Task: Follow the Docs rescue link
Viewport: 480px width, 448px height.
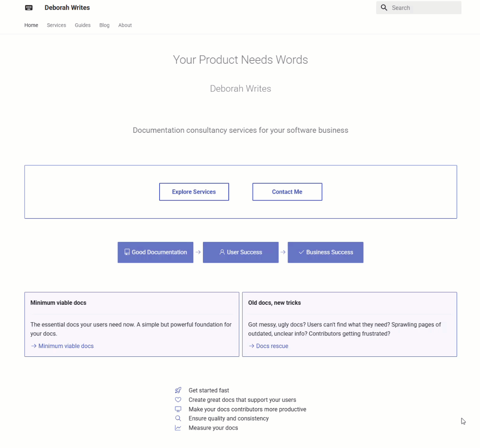Action: [272, 346]
